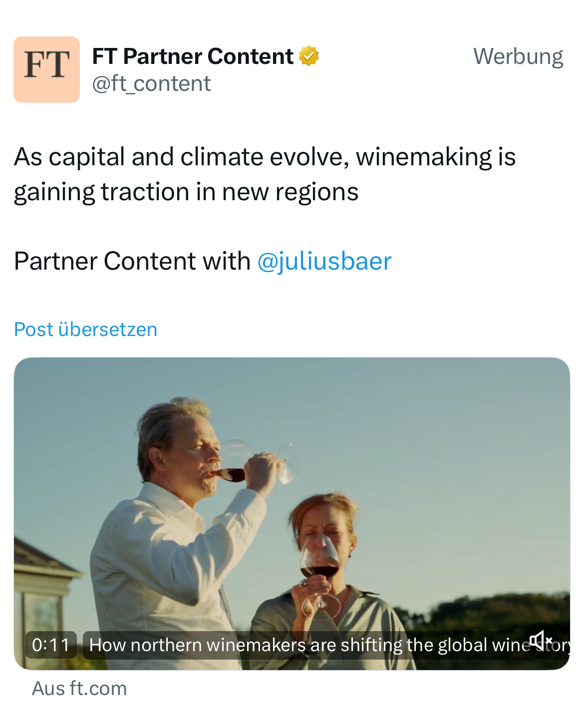Click the winemaking tweet text
Image resolution: width=584 pixels, height=728 pixels.
pos(265,157)
